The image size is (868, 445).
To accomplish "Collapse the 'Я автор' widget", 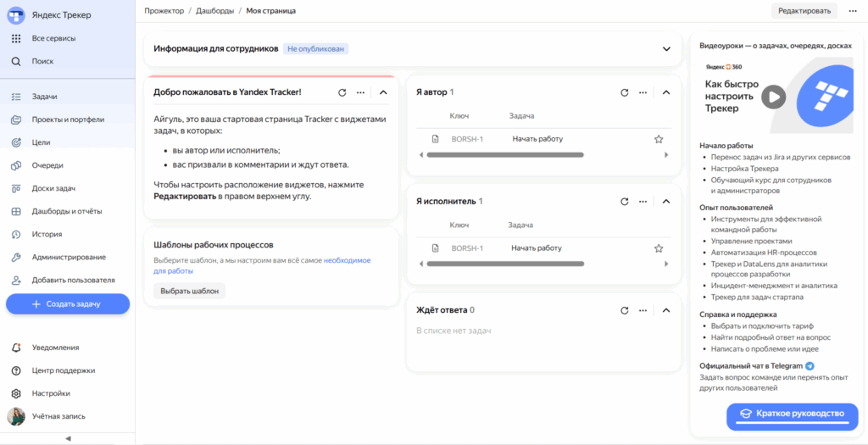I will (665, 92).
